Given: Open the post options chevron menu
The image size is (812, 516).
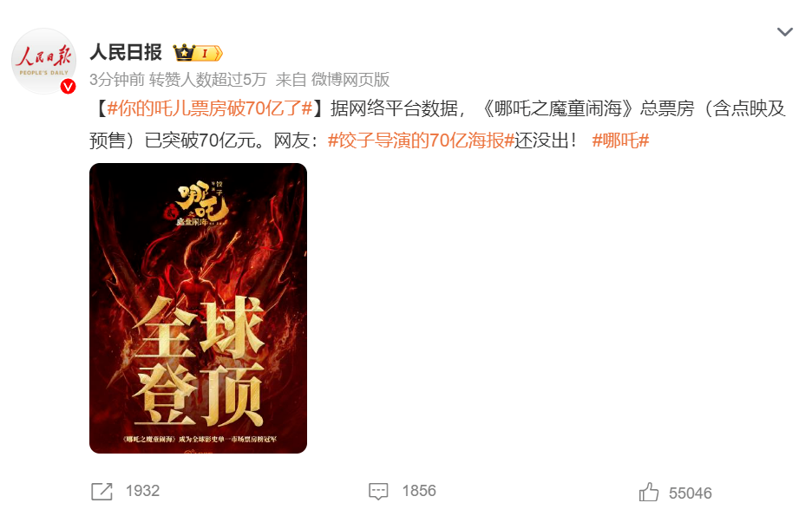Looking at the screenshot, I should coord(784,32).
